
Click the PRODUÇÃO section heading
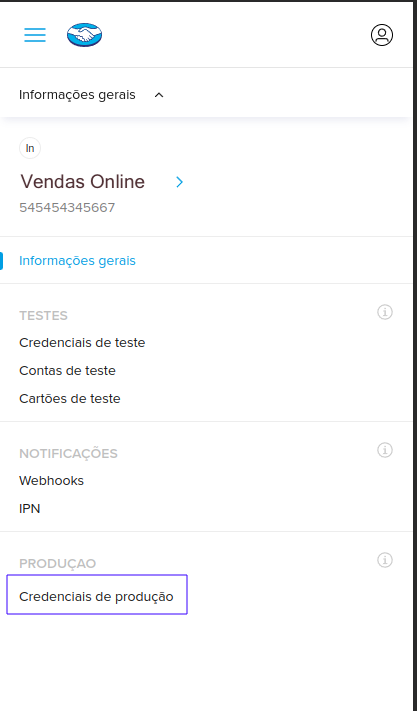(58, 563)
